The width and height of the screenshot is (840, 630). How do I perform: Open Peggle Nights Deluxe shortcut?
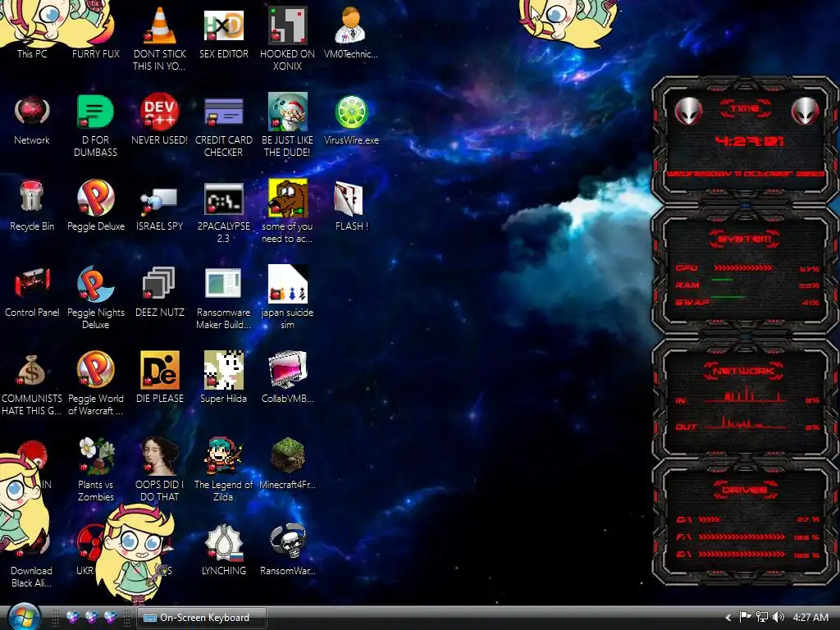point(95,284)
